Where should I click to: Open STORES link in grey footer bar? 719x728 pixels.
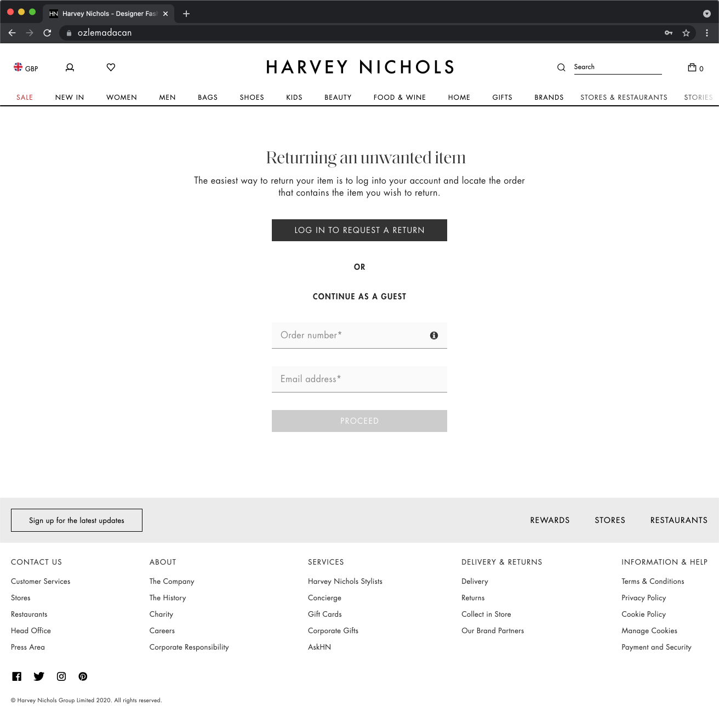[610, 520]
